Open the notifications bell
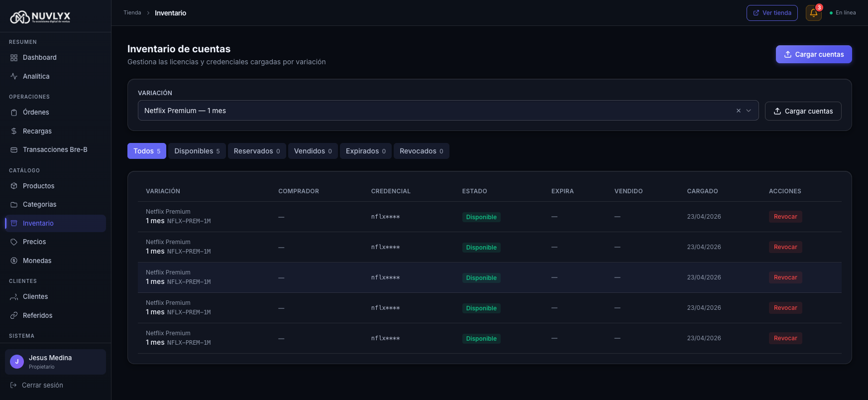The height and width of the screenshot is (400, 868). 814,13
